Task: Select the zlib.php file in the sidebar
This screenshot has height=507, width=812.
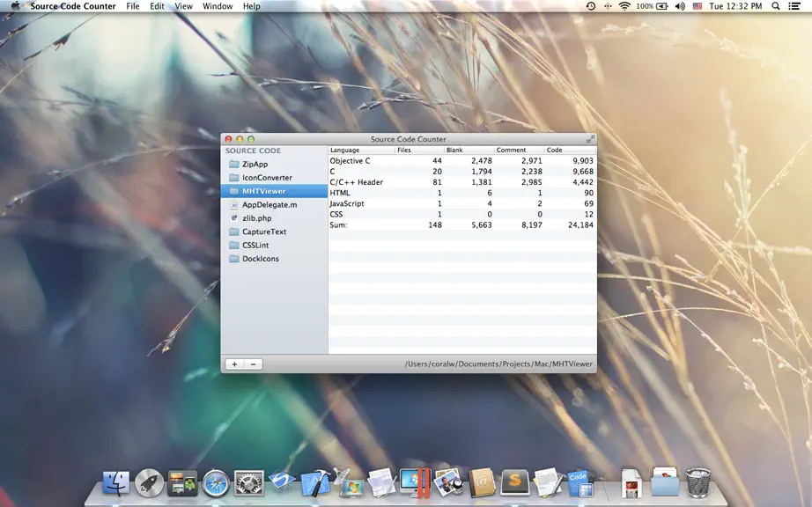Action: [x=275, y=217]
